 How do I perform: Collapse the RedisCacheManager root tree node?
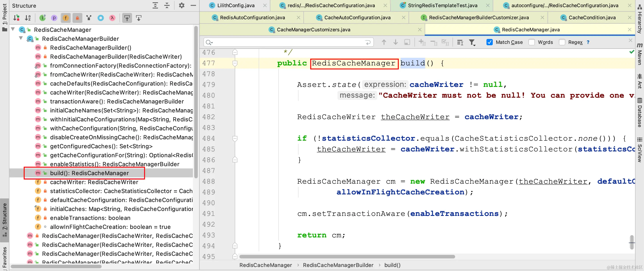point(13,30)
